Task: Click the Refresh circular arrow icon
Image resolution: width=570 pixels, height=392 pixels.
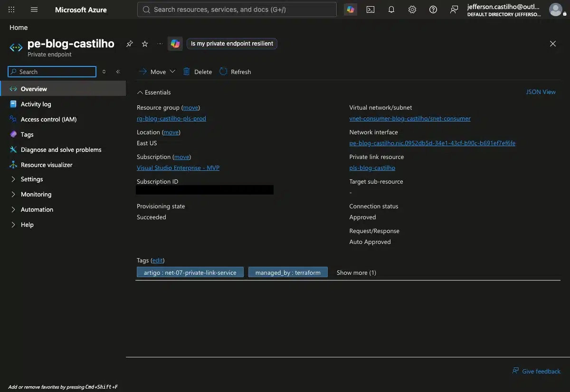Action: [223, 72]
